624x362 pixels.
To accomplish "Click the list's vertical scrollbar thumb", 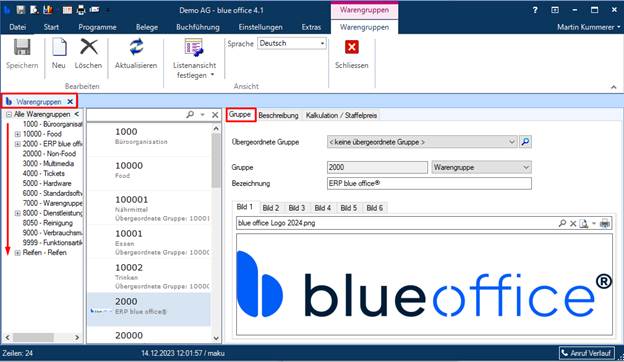I will click(x=216, y=160).
